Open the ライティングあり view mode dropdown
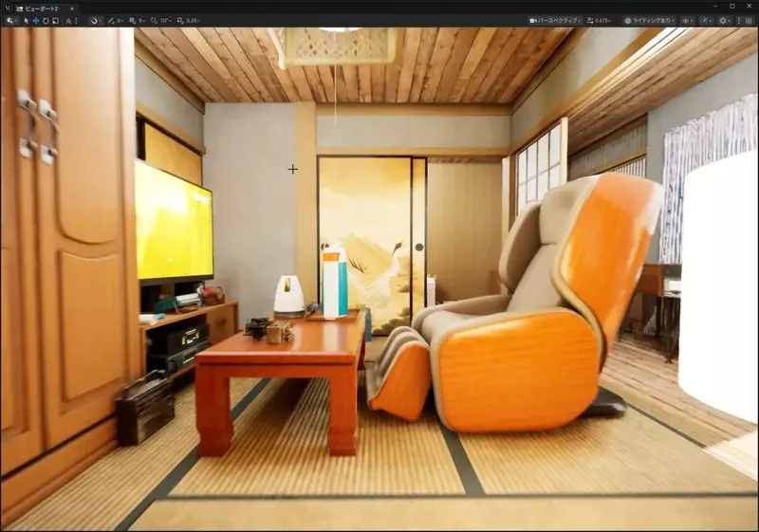The height and width of the screenshot is (532, 759). point(650,21)
